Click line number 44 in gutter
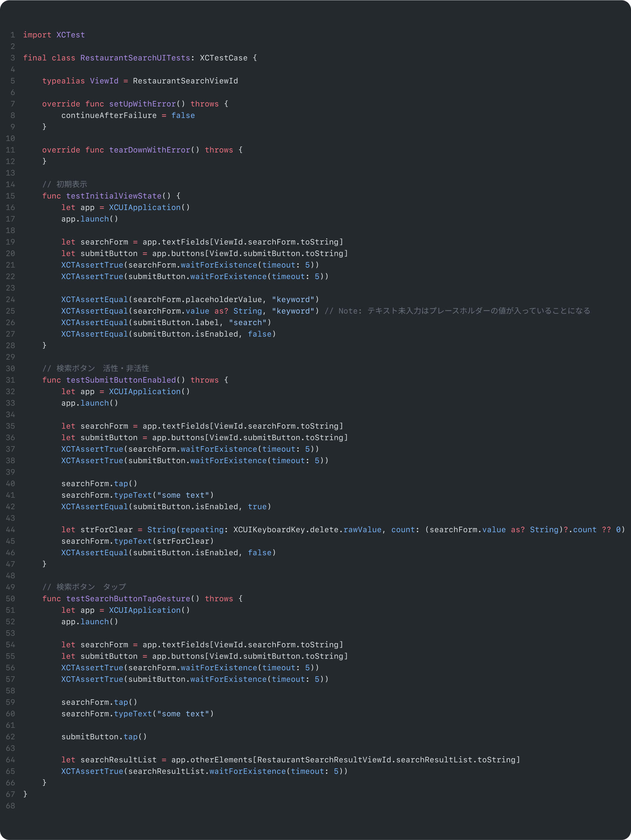 (11, 530)
